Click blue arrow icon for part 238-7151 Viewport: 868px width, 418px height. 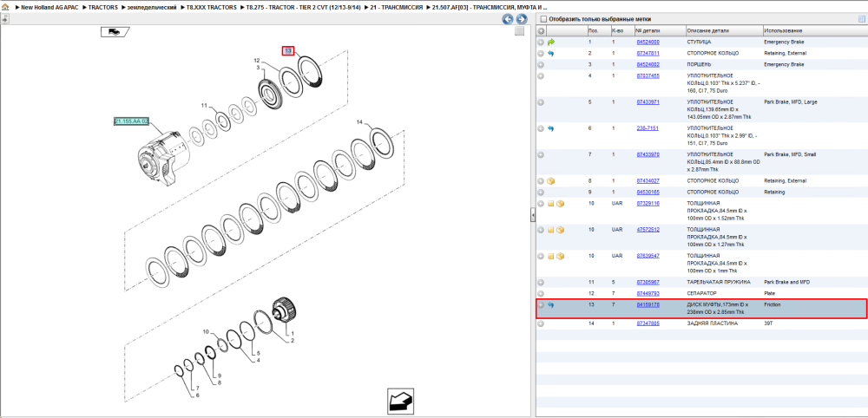[x=551, y=128]
